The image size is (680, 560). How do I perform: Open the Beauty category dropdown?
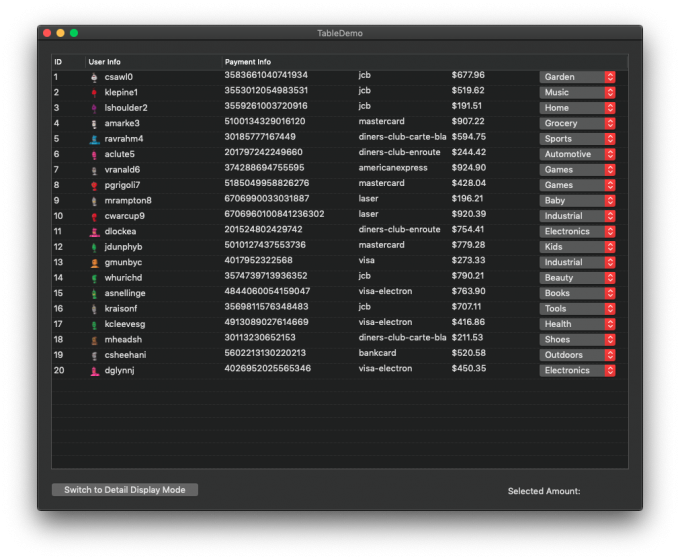[x=577, y=278]
